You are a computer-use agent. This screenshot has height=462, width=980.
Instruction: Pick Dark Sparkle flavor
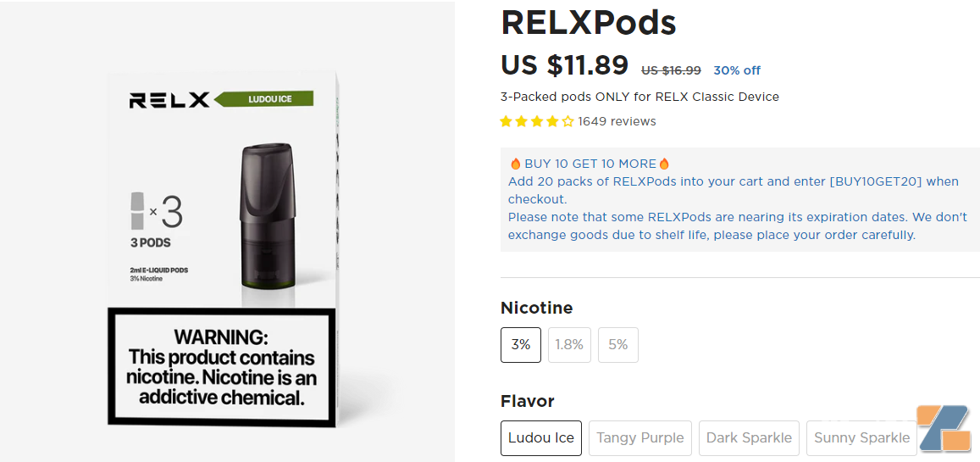(x=749, y=438)
